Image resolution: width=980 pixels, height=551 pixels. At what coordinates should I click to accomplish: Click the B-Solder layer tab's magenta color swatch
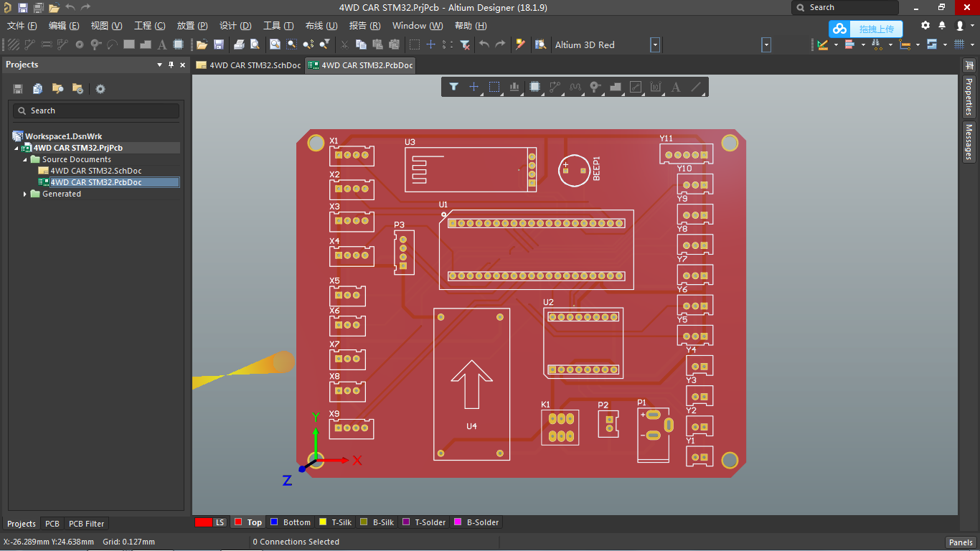[457, 522]
